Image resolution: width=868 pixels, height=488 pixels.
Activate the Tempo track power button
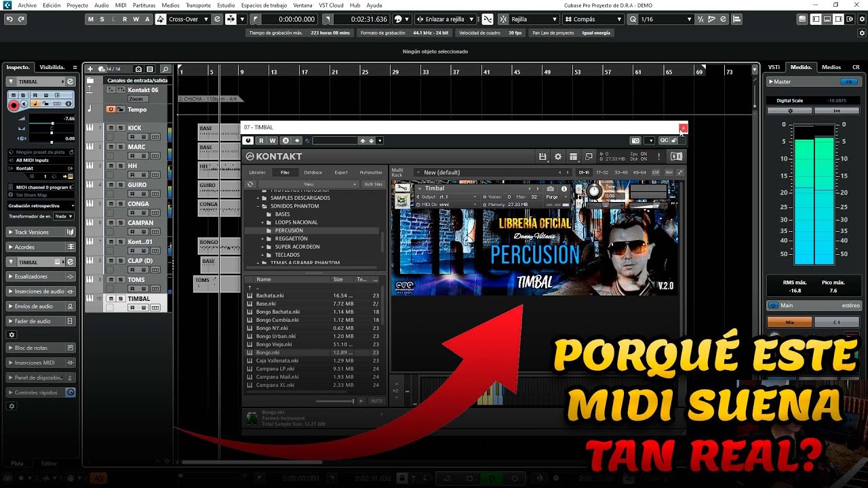click(111, 109)
